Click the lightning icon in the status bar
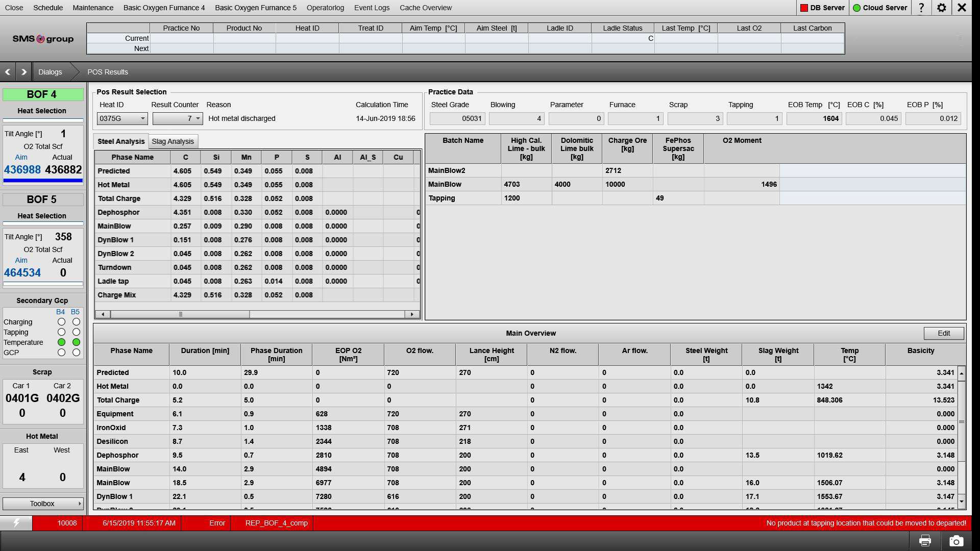The image size is (980, 551). coord(16,523)
